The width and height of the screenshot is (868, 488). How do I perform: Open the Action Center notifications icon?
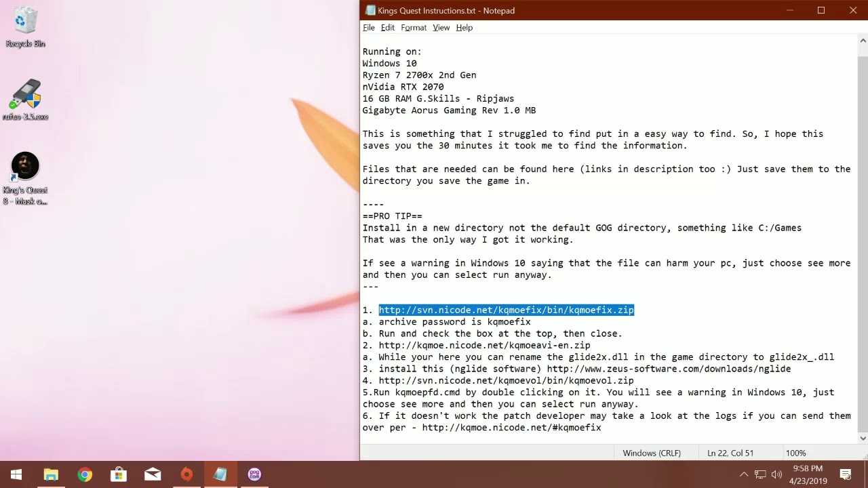click(x=846, y=474)
